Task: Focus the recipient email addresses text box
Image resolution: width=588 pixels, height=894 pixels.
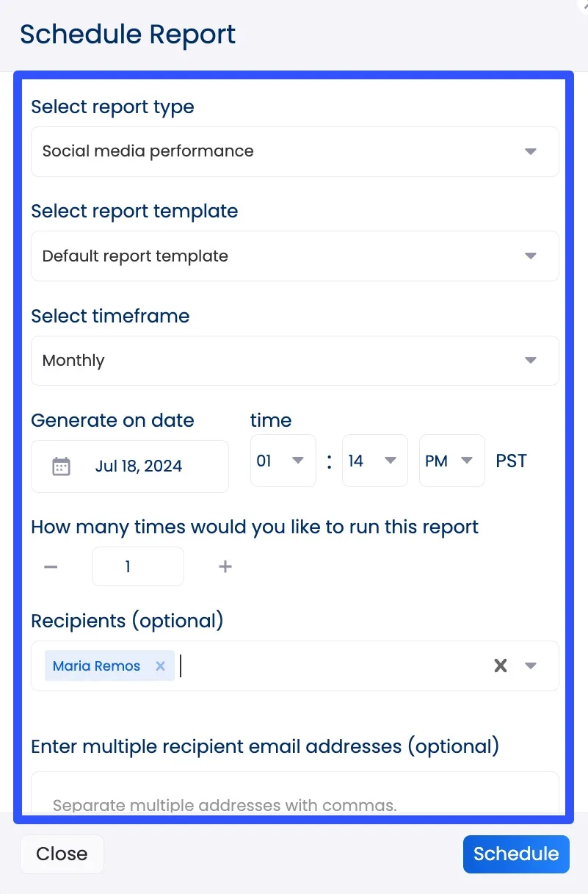Action: click(x=294, y=797)
